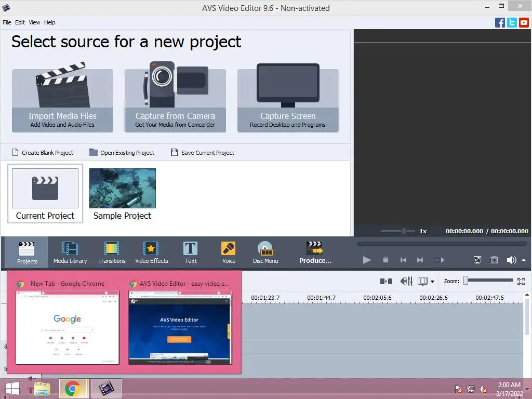Open the YouTube icon link
Image resolution: width=532 pixels, height=399 pixels.
tap(524, 23)
